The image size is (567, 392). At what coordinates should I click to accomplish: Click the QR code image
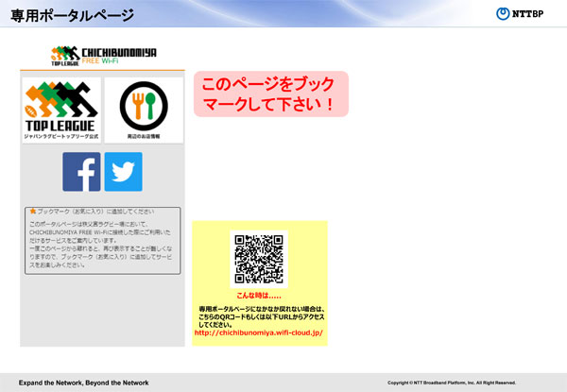[x=259, y=259]
